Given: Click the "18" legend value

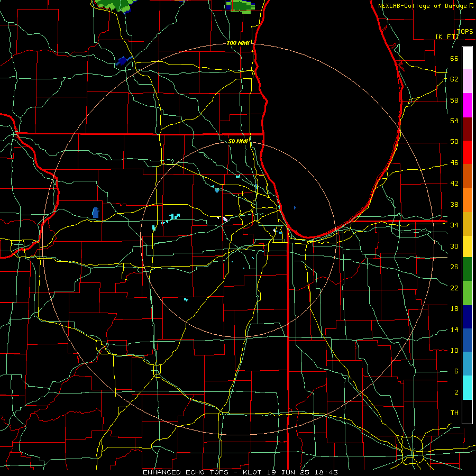Looking at the screenshot, I should pos(454,309).
